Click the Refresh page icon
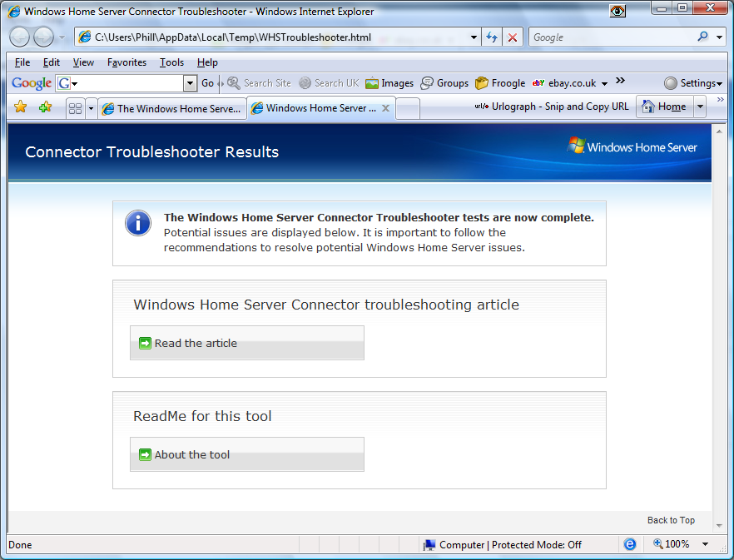 click(x=492, y=37)
